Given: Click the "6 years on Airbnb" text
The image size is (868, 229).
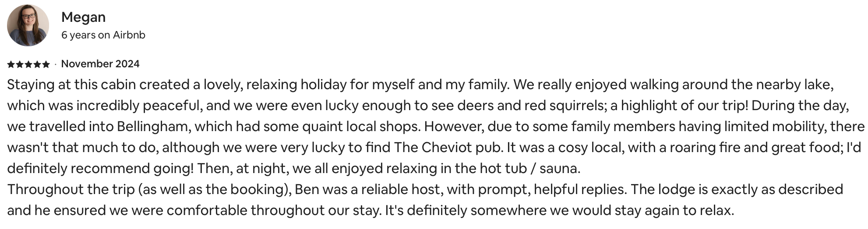Looking at the screenshot, I should (x=103, y=35).
